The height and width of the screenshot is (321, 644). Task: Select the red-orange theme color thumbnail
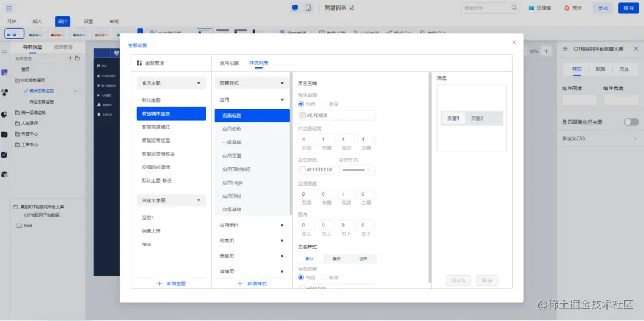pos(58,34)
